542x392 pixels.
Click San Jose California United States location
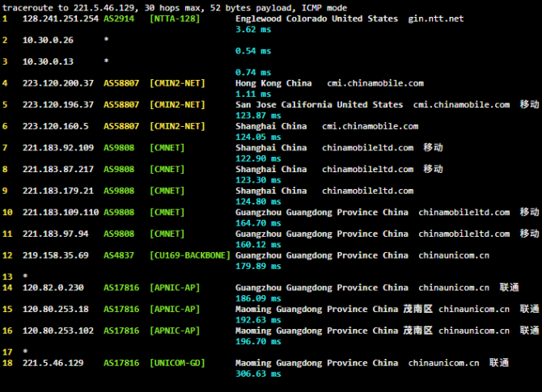319,104
